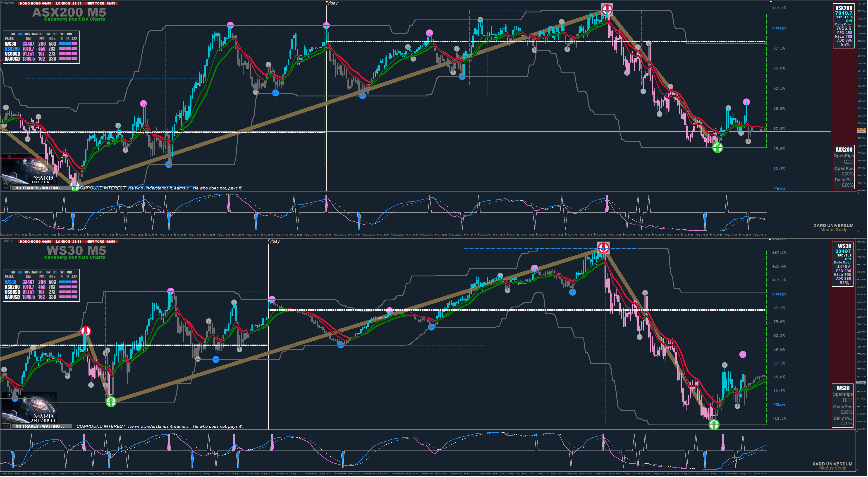The height and width of the screenshot is (477, 868).
Task: Click the NO TRADES - WAITING status in the ASX200 chart
Action: point(41,188)
